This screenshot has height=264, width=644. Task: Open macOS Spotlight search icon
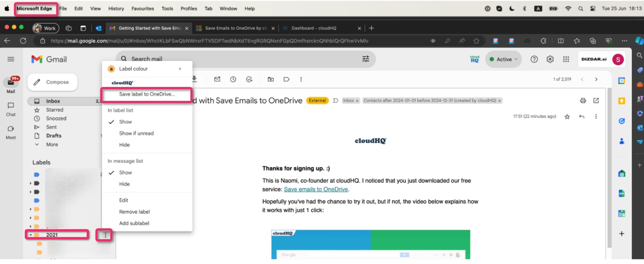580,8
